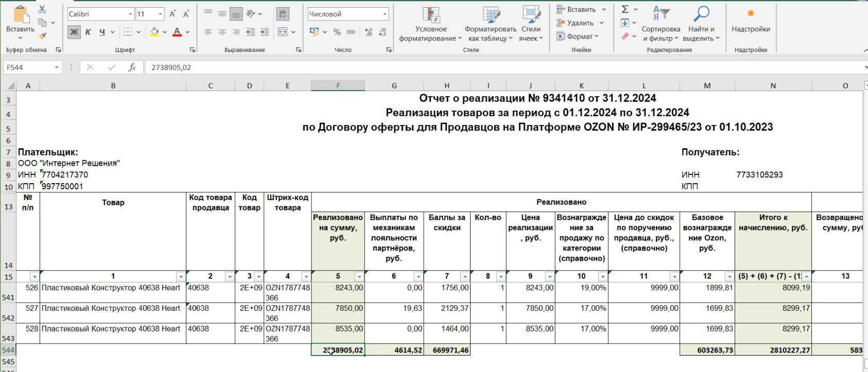Image resolution: width=868 pixels, height=372 pixels.
Task: Click the Percent Style button
Action: click(x=337, y=32)
